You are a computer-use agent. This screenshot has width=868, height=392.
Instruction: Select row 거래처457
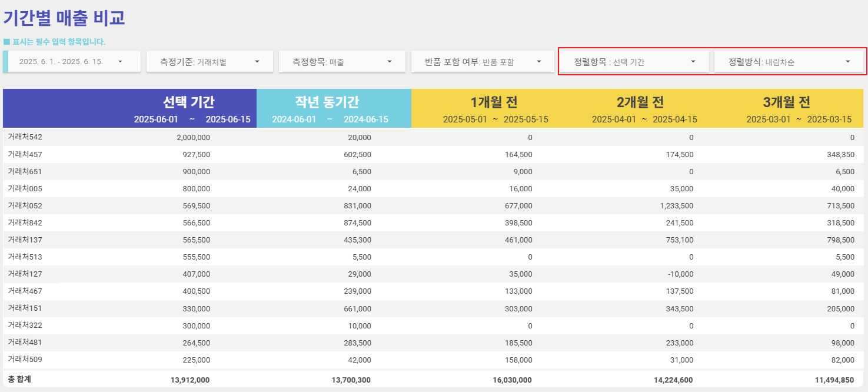click(433, 154)
